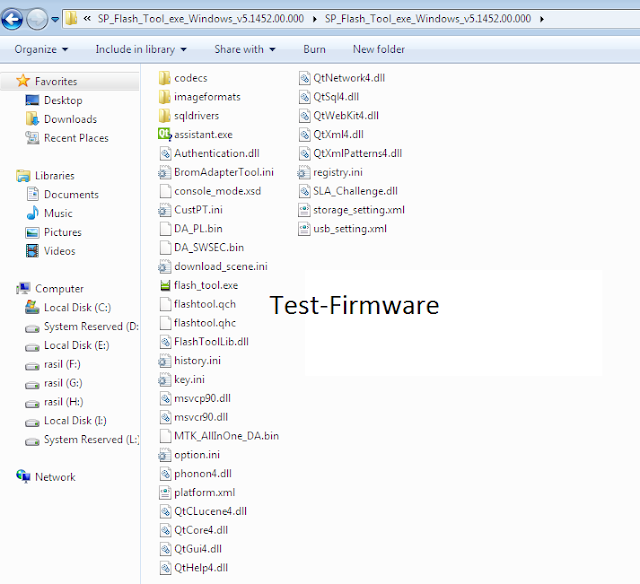Screen dimensions: 640x584
Task: Expand hidden path chevrons in address bar
Action: (x=87, y=18)
